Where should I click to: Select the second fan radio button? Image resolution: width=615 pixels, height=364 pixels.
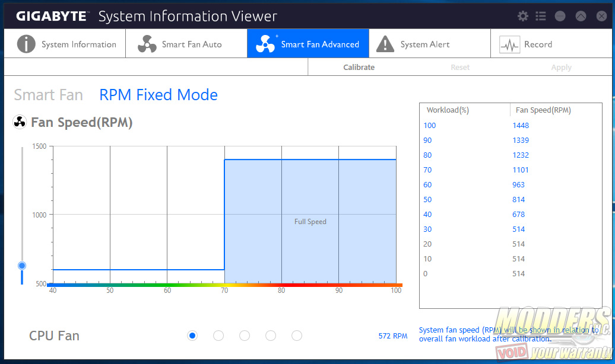[x=218, y=336]
